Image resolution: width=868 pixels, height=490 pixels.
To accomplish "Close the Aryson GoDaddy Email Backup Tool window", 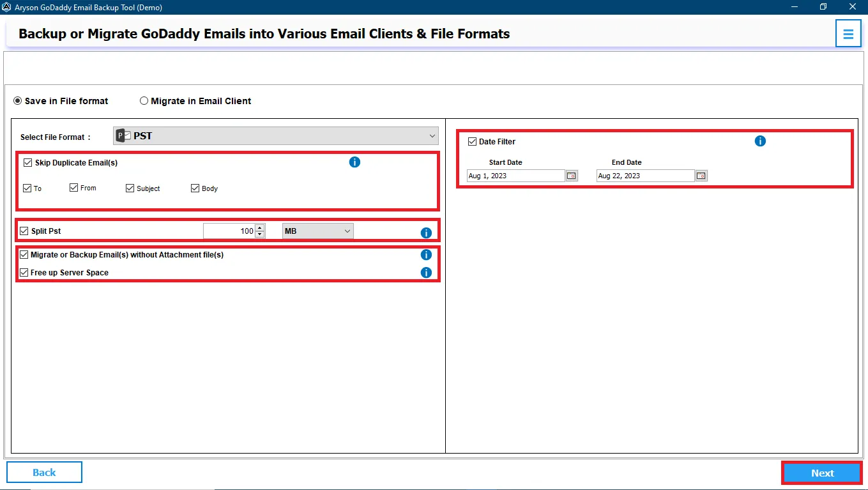I will [853, 7].
